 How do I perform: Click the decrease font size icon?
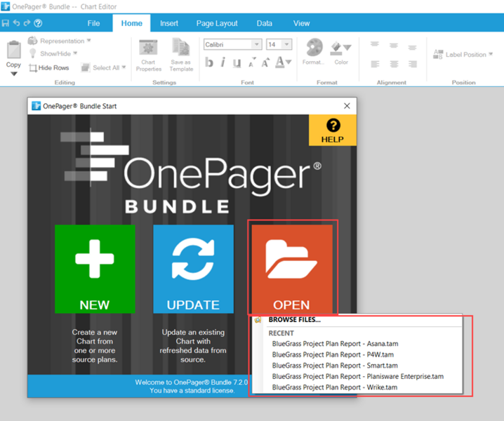click(252, 62)
